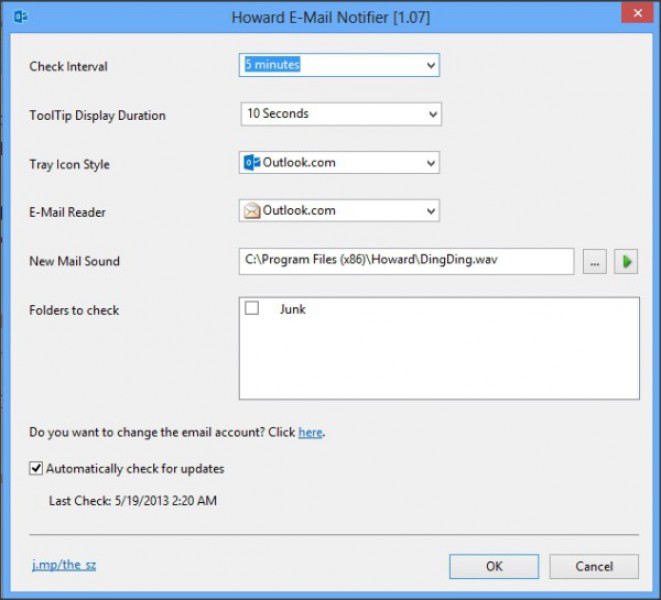661x600 pixels.
Task: Click the envelope icon in E-Mail Reader
Action: pyautogui.click(x=251, y=211)
